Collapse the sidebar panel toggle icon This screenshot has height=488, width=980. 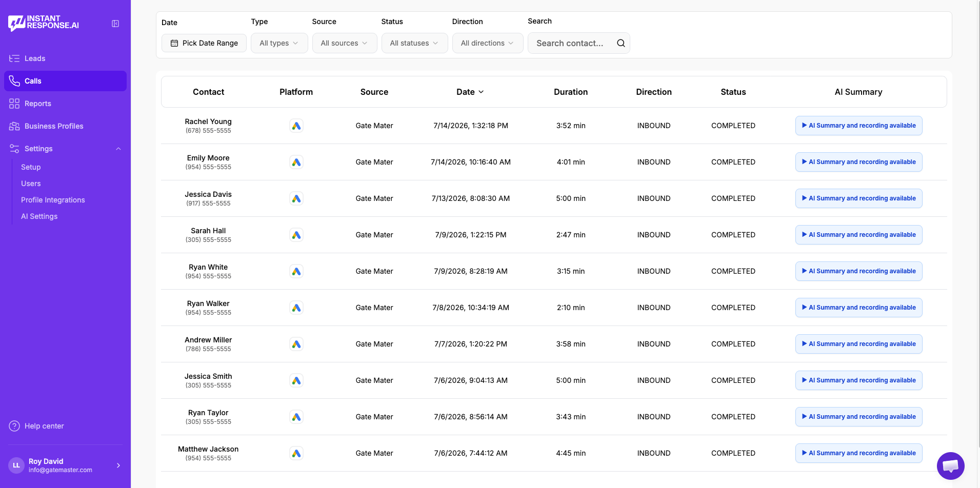point(115,24)
